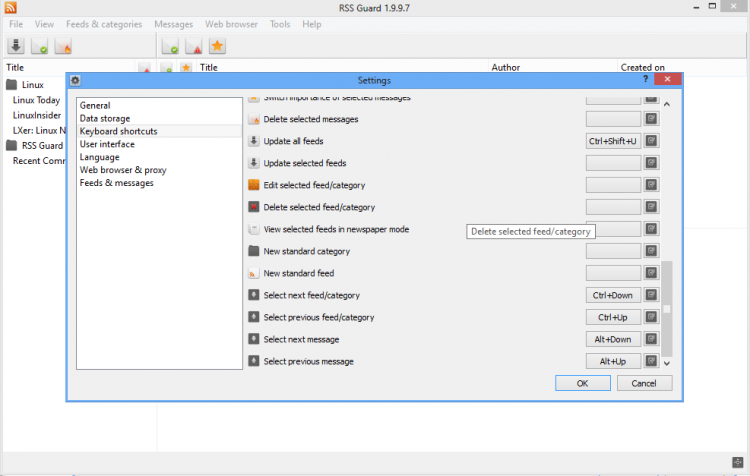The height and width of the screenshot is (476, 750).
Task: Select LinuxInsider feed
Action: pyautogui.click(x=37, y=115)
